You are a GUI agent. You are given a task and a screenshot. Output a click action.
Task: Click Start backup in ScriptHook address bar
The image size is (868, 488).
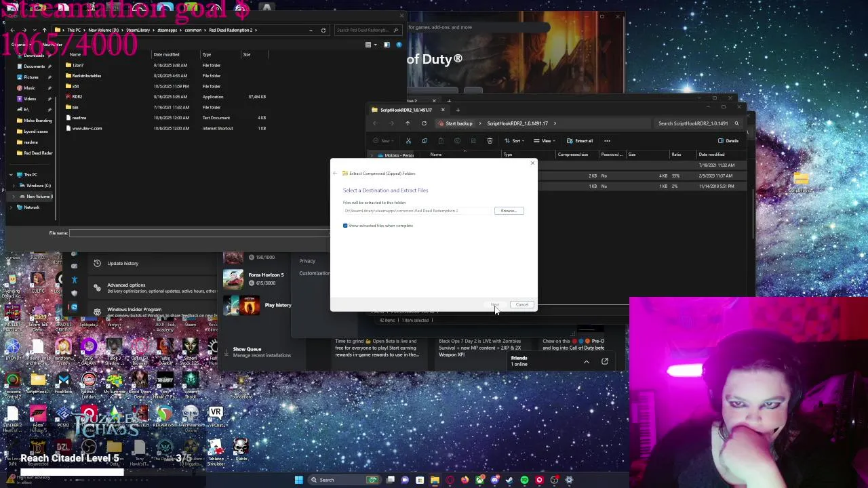456,123
